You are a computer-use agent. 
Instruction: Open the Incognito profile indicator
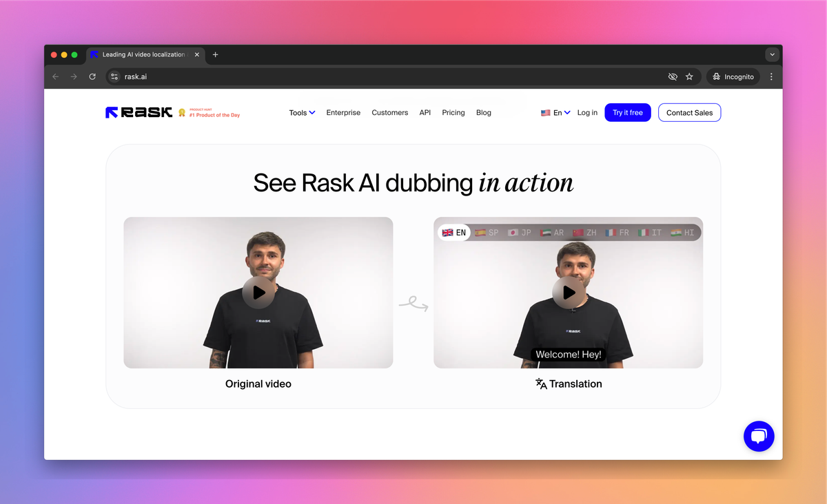coord(733,76)
